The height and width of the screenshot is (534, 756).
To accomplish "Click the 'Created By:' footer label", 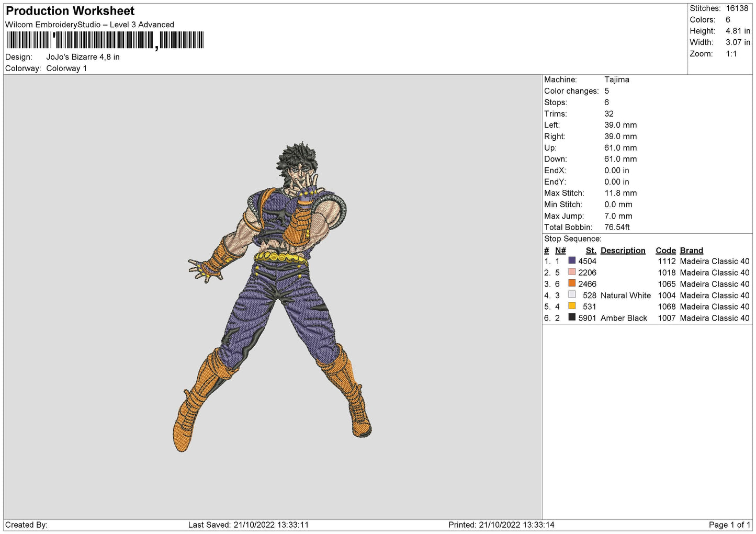I will tap(26, 525).
